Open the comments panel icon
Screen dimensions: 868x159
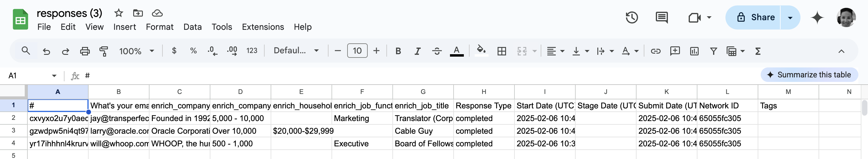[x=662, y=17]
